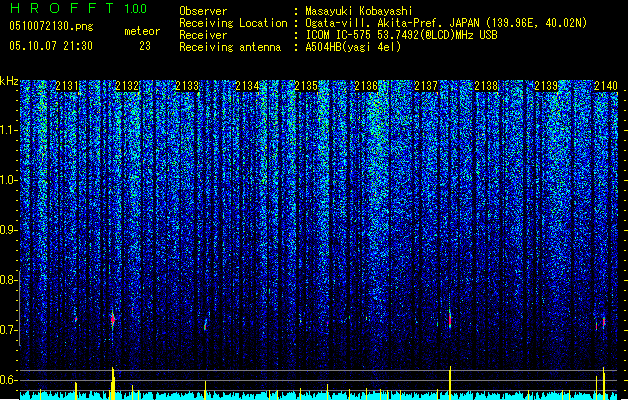Click the kHz axis unit label
This screenshot has width=629, height=400.
click(9, 81)
